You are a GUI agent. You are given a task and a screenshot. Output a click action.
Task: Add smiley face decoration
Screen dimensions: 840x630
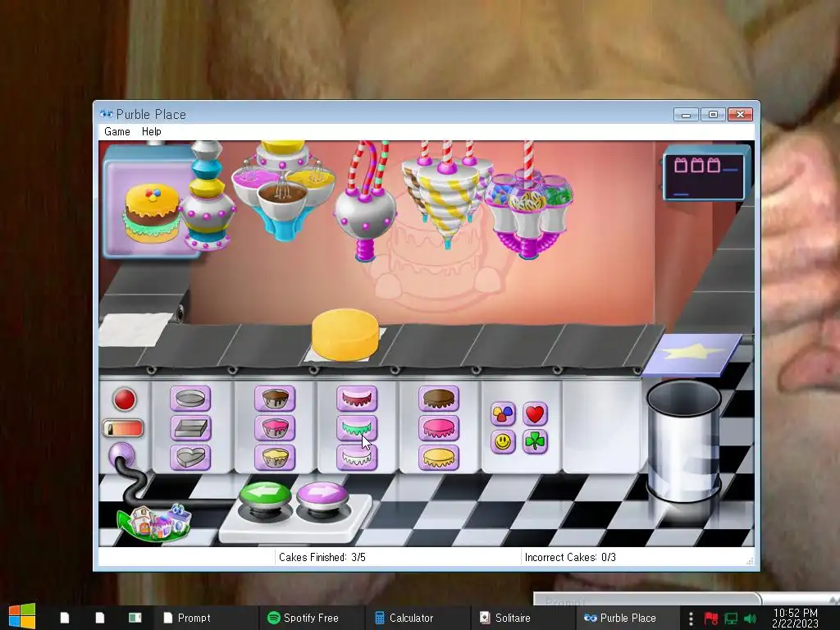503,442
